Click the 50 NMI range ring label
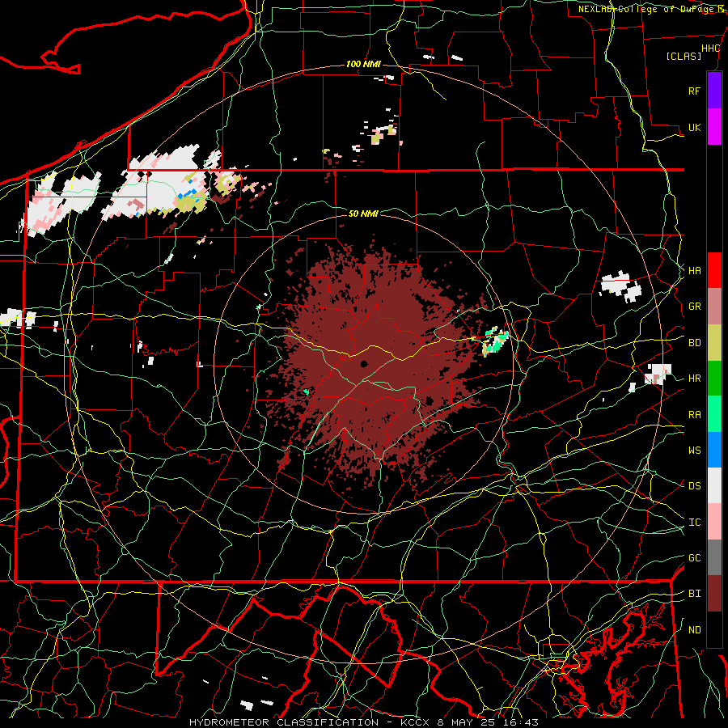This screenshot has height=728, width=728. tap(363, 214)
